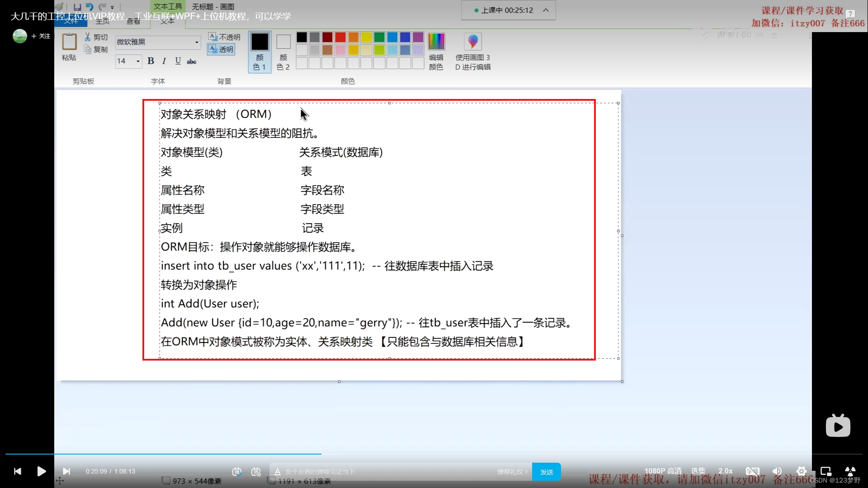Select Opaque background option
This screenshot has width=868, height=488.
[224, 37]
